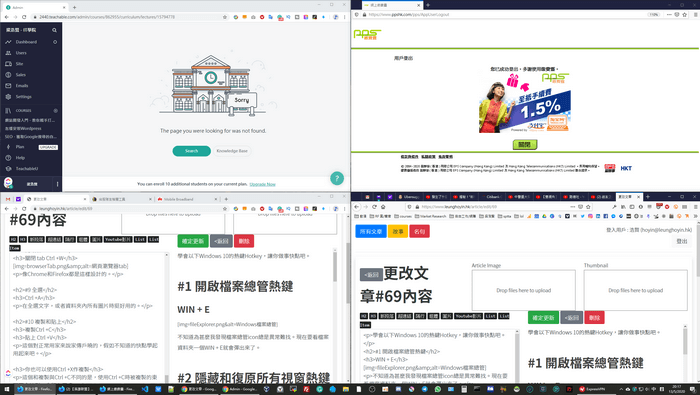
Task: Open the floating question mark help bubble
Action: click(337, 179)
